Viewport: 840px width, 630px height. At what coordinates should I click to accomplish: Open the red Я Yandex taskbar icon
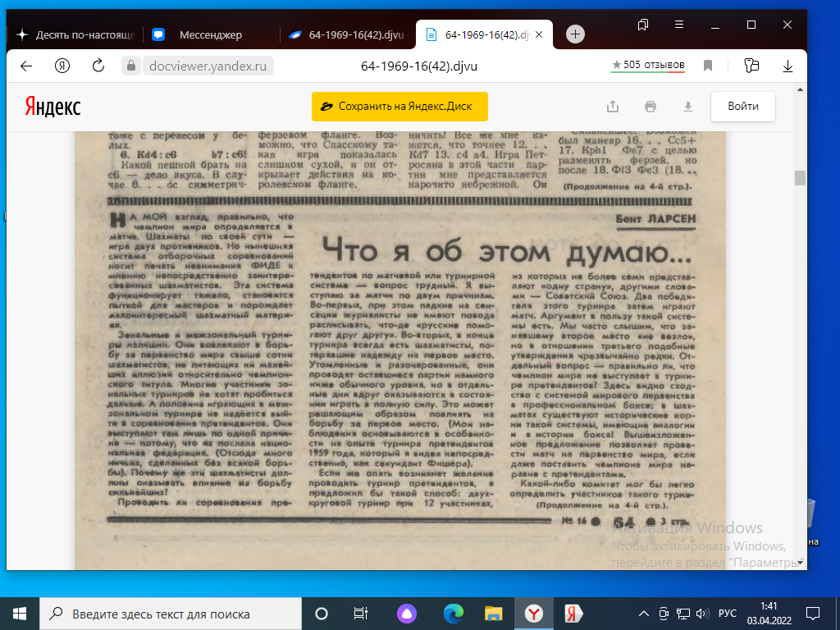[x=573, y=614]
